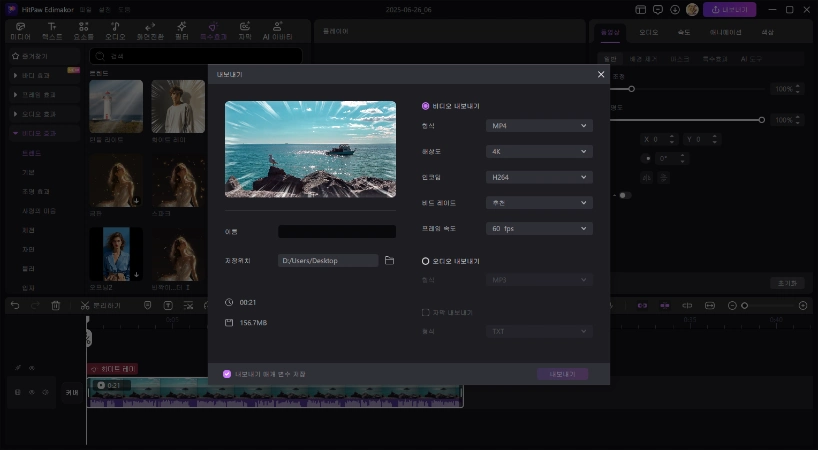
Task: Toggle the eye visibility icon on the video track
Action: pos(32,392)
